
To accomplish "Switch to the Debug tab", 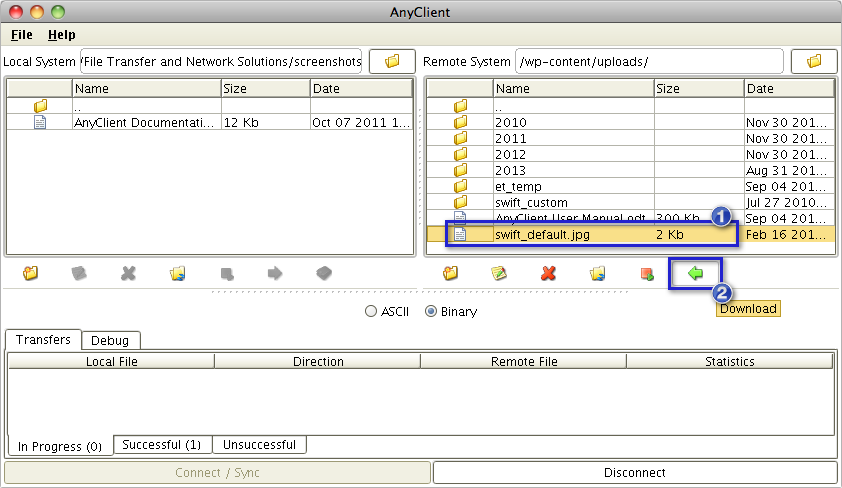I will coord(110,340).
